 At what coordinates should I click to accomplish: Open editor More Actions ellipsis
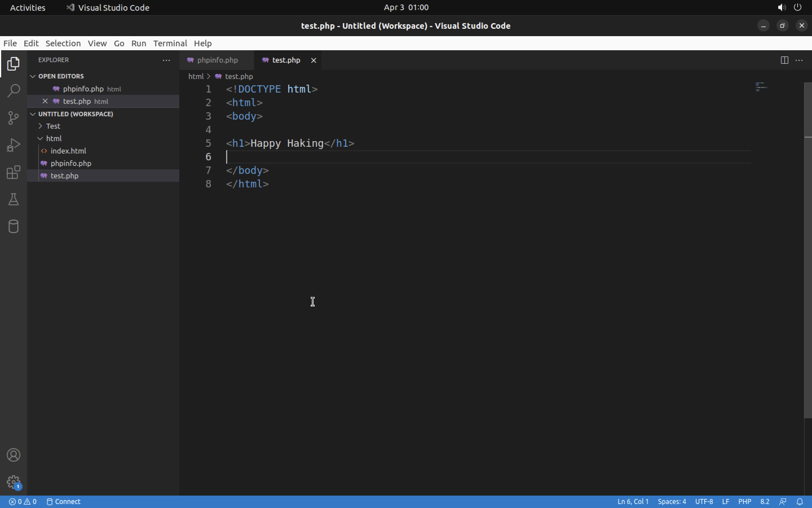[799, 60]
